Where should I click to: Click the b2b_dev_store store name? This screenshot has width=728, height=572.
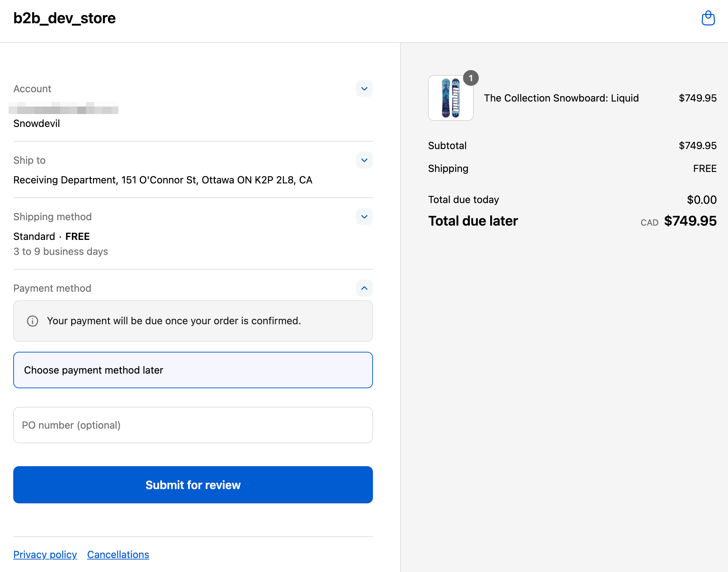click(x=64, y=18)
